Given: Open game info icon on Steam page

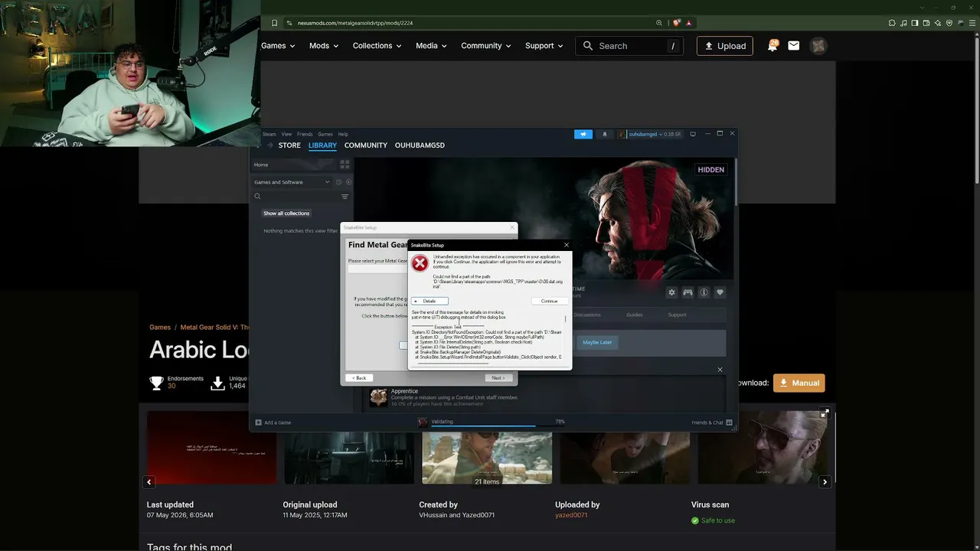Looking at the screenshot, I should pyautogui.click(x=704, y=292).
